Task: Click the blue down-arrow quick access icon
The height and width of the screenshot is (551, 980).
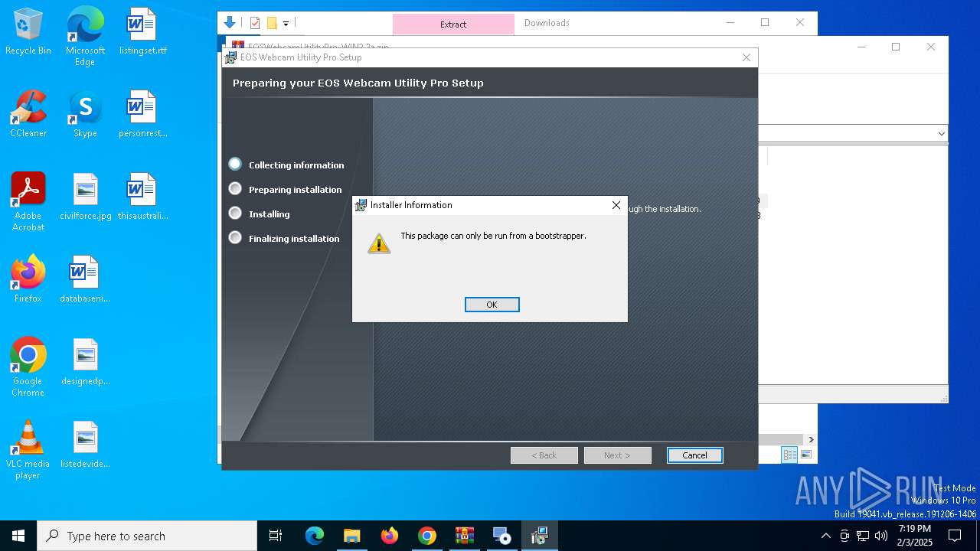Action: tap(230, 23)
